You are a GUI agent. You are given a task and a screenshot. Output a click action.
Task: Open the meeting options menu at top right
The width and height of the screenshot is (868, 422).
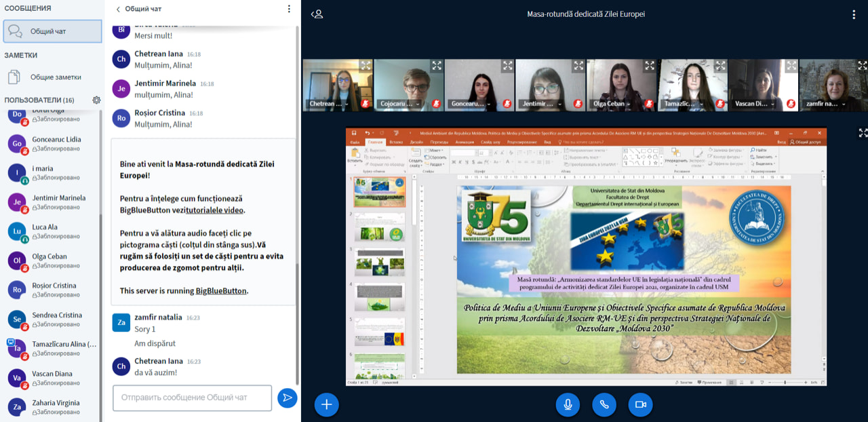click(x=853, y=14)
